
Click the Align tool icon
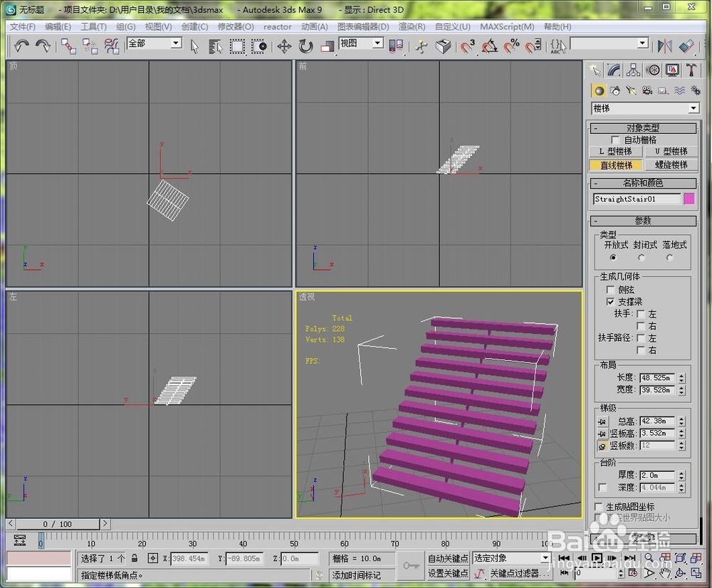[x=686, y=46]
